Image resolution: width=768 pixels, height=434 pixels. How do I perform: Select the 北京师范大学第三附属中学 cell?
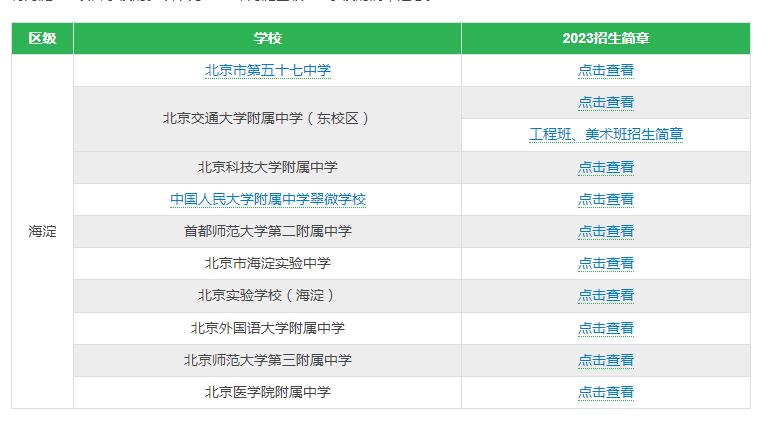pyautogui.click(x=267, y=361)
